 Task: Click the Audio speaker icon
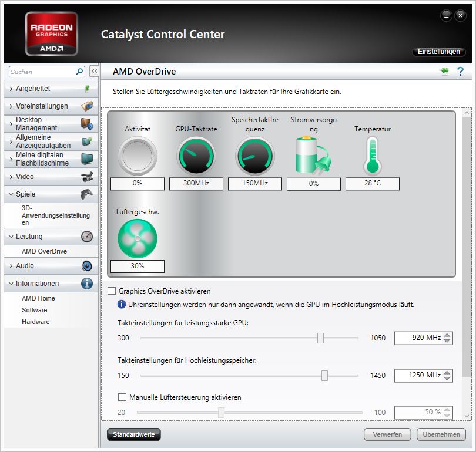point(87,266)
